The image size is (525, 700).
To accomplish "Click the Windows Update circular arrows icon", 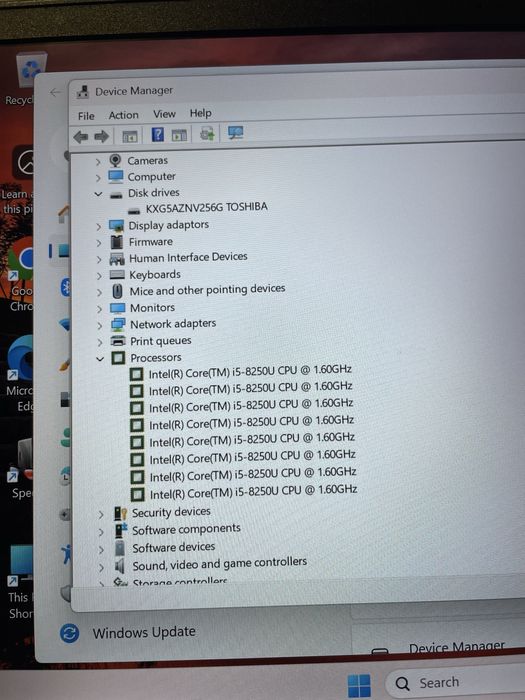I will 70,633.
